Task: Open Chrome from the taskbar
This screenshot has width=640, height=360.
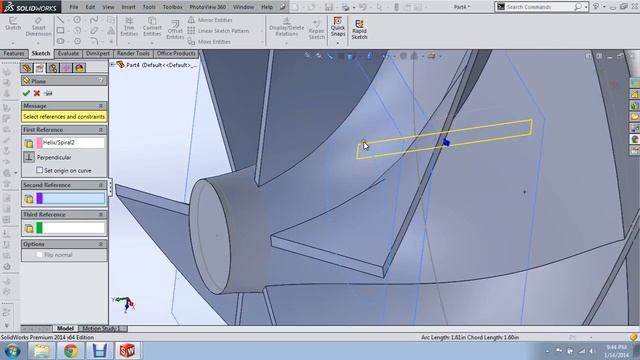Action: [71, 351]
